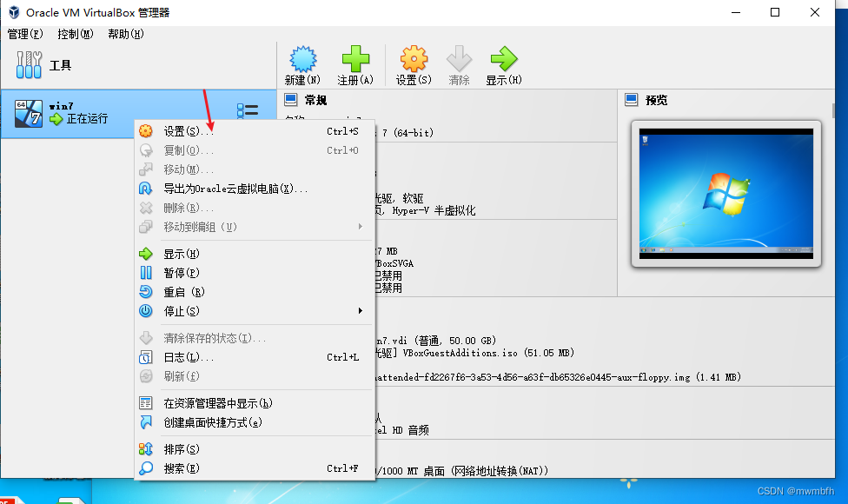Click the Tools wrench icon

pyautogui.click(x=29, y=65)
